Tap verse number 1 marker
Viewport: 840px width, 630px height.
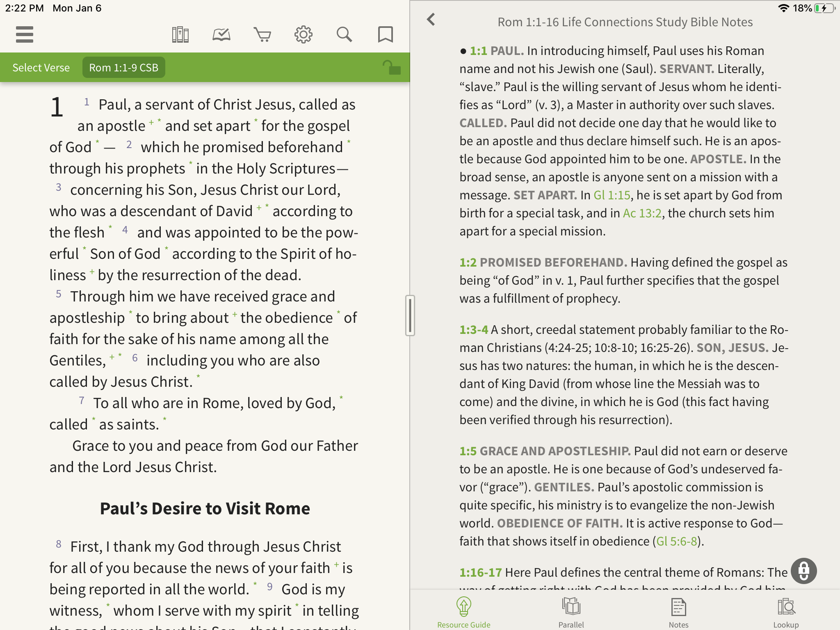[87, 102]
